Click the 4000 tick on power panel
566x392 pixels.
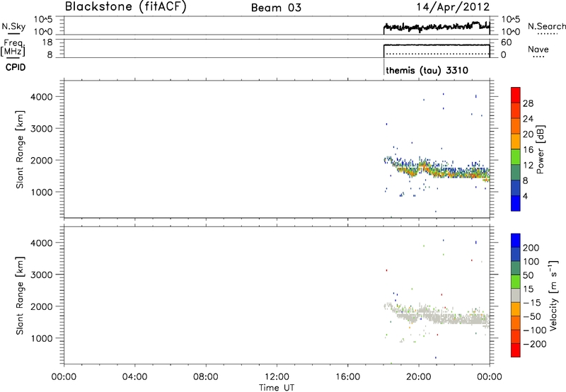click(x=42, y=97)
